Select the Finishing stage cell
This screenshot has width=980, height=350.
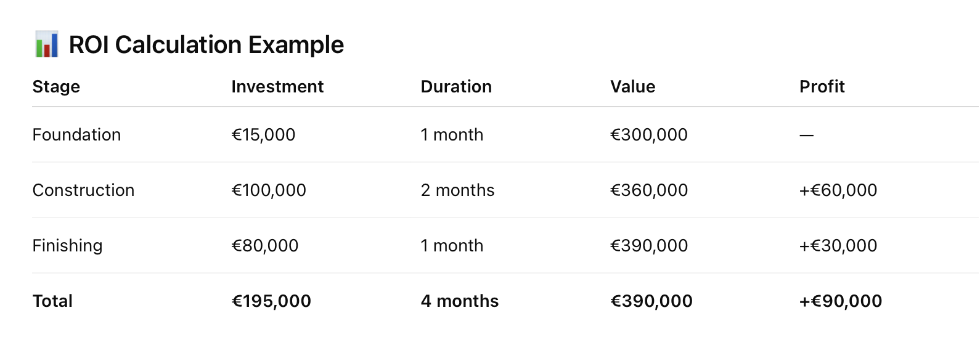[x=67, y=246]
